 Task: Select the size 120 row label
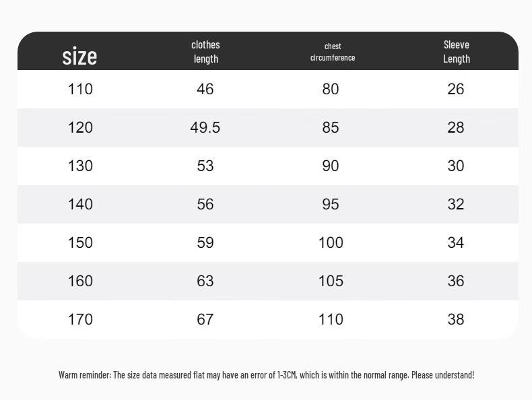[x=80, y=127]
